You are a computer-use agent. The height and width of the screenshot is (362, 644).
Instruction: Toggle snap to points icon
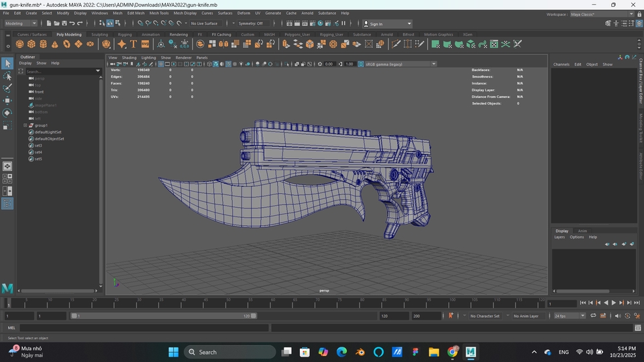(156, 23)
